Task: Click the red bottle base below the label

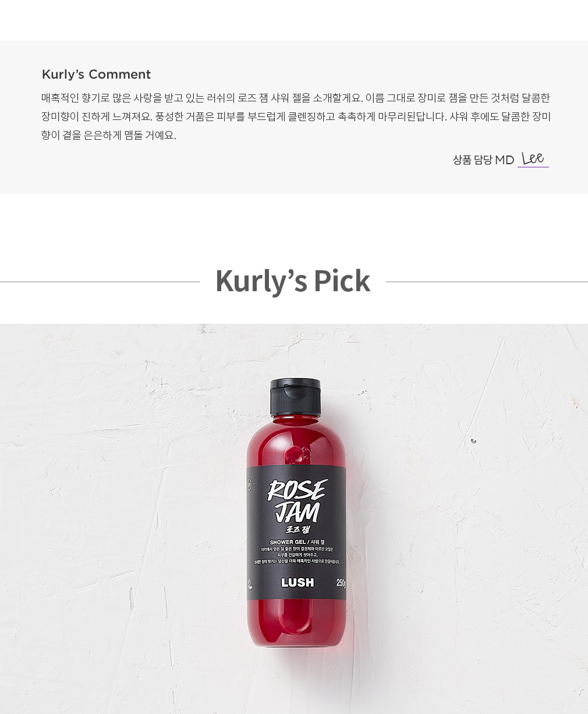Action: 296,624
